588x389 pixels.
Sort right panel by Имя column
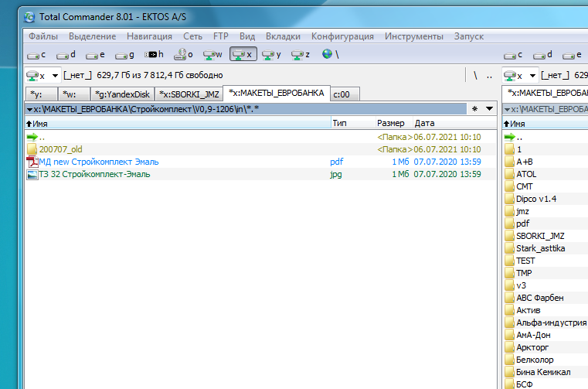tap(545, 123)
